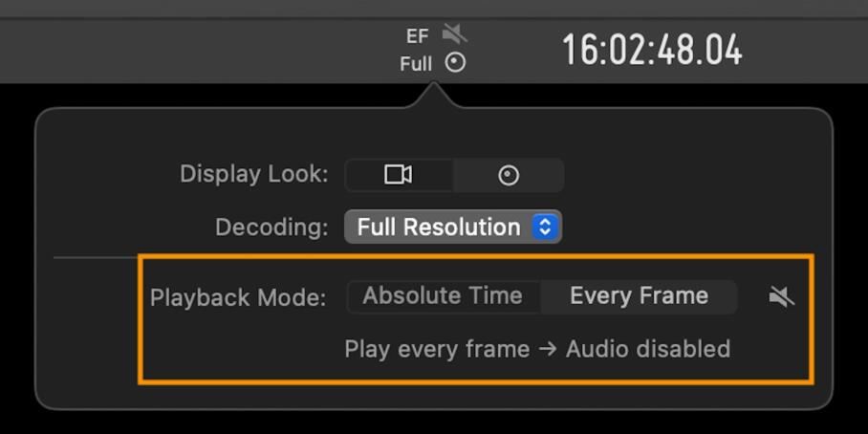Click the 'Play every frame' description text
The height and width of the screenshot is (434, 868).
pyautogui.click(x=437, y=350)
